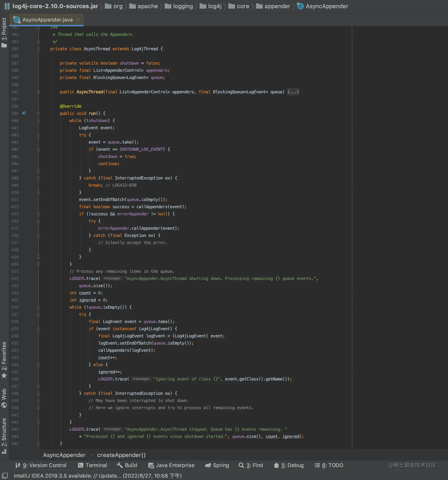Open the Find tool window
448x480 pixels.
251,465
